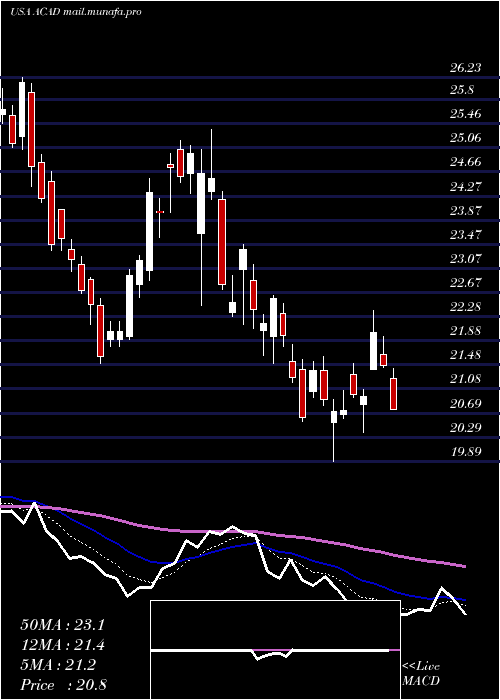500x700 pixels.
Task: Click inside the MACD indicator panel
Action: (x=275, y=650)
